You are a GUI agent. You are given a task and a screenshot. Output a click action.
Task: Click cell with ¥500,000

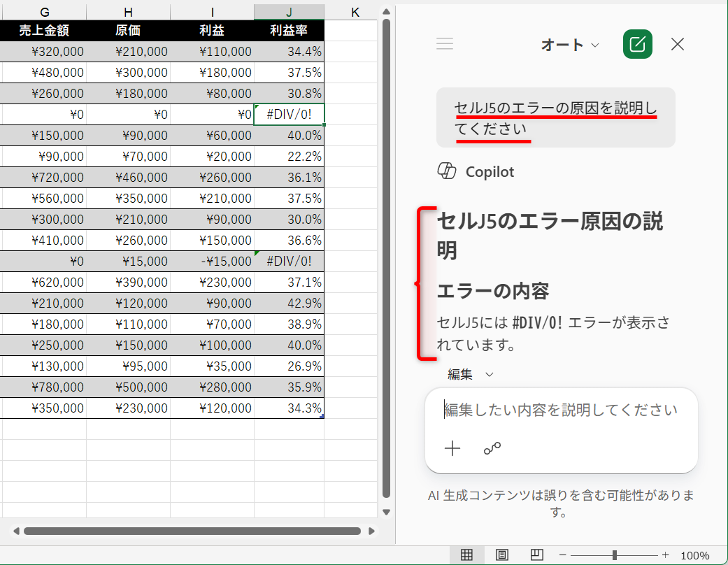coord(128,387)
